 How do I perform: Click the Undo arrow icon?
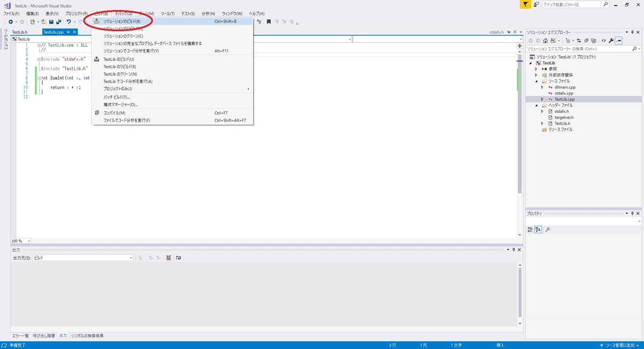coord(68,22)
